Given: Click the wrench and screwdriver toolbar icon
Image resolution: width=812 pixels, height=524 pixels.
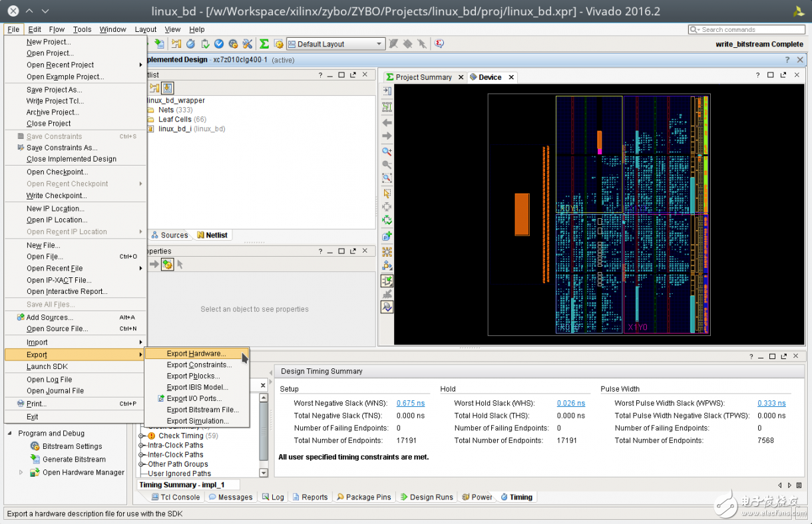Looking at the screenshot, I should (x=248, y=44).
